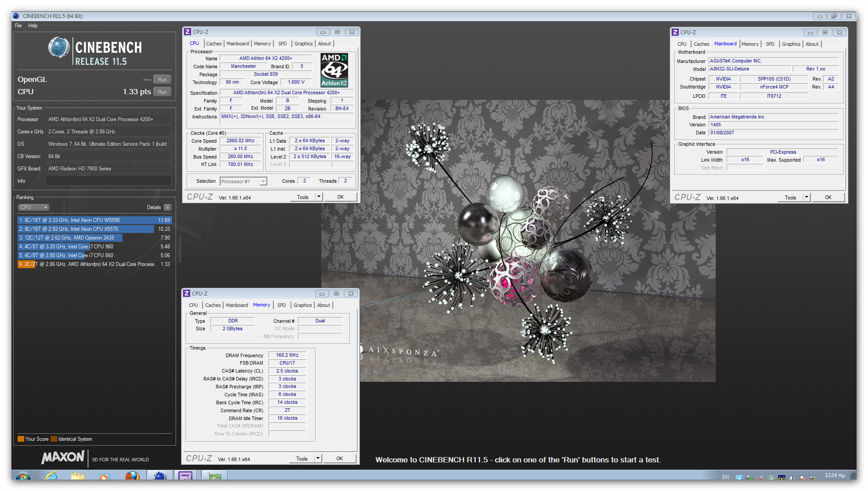Screen dimensions: 868x491
Task: Open Windows Explorer folder on the taskbar
Action: [x=78, y=476]
